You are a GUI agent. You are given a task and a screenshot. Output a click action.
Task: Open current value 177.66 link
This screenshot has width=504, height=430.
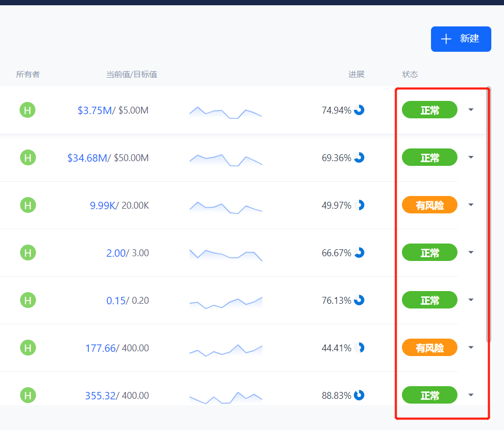coord(100,348)
